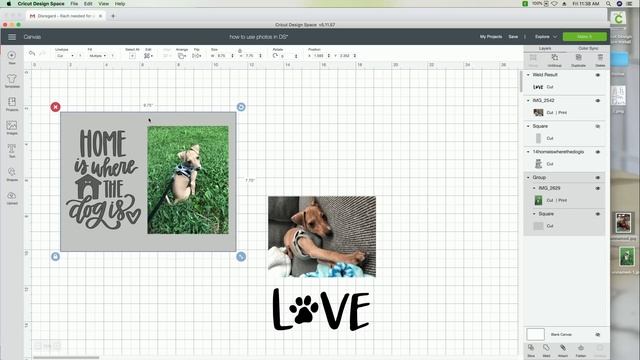Click the IMG_2629 layer thumbnail
Viewport: 640px width, 360px height.
pyautogui.click(x=538, y=200)
